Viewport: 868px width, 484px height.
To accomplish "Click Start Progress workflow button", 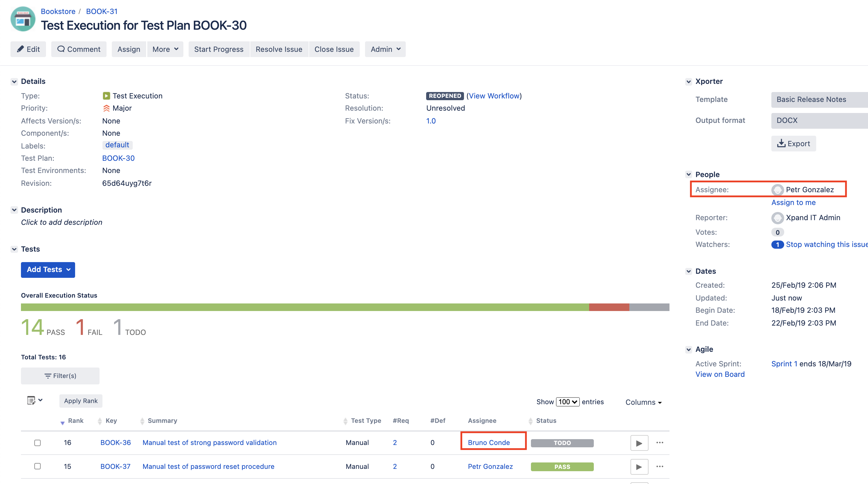I will [219, 49].
